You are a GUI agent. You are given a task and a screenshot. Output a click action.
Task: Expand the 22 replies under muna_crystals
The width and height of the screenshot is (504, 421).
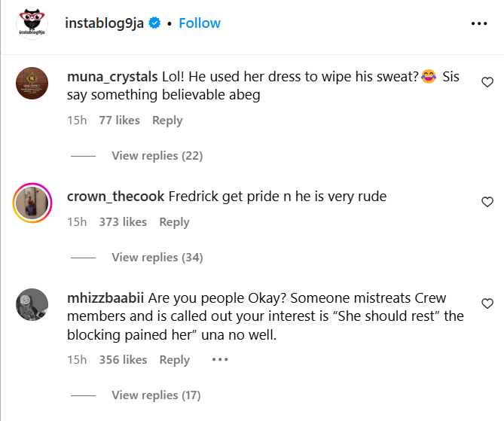tap(157, 156)
